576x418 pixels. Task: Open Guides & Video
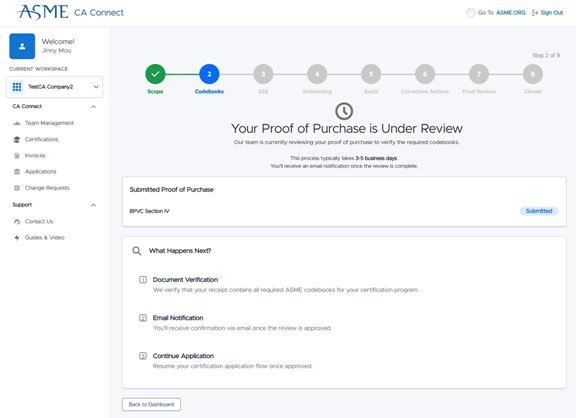(44, 238)
